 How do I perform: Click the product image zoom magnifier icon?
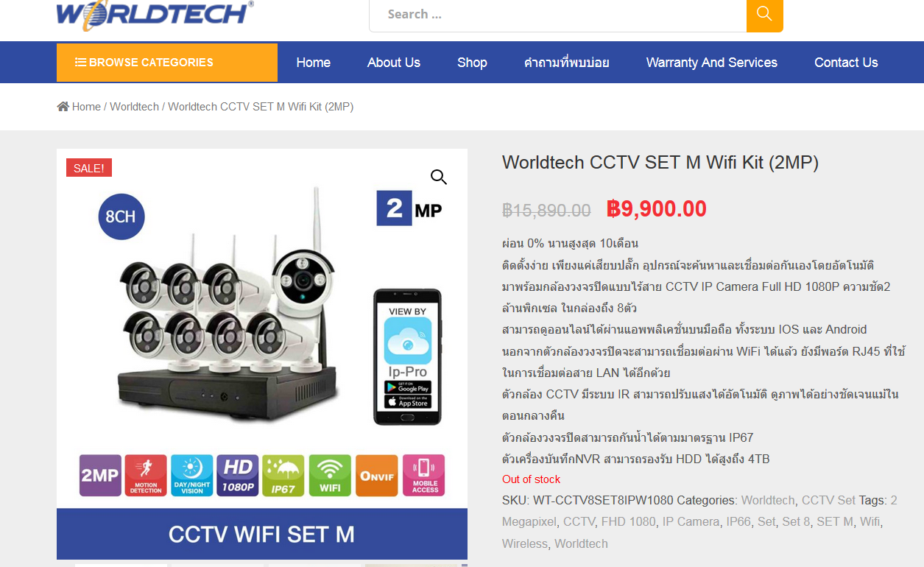(439, 177)
